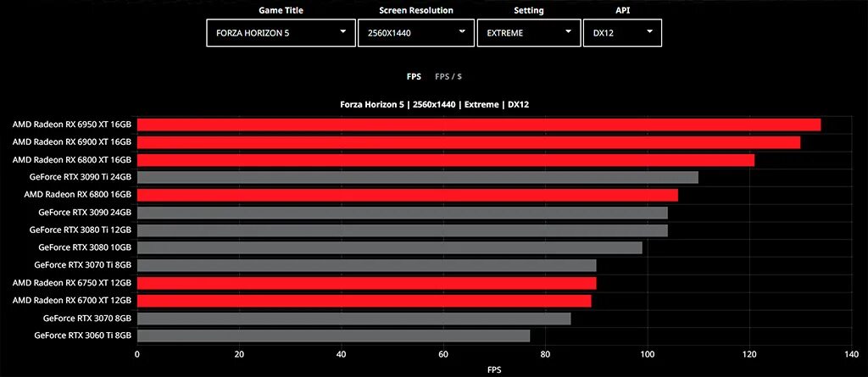The width and height of the screenshot is (868, 377).
Task: Click the 0 tick on the x-axis
Action: (137, 354)
